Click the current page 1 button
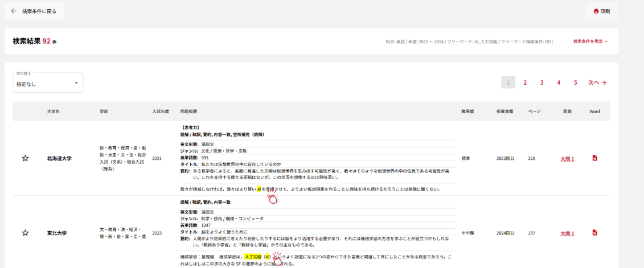Screen dimensions: 644x268 click(x=508, y=83)
